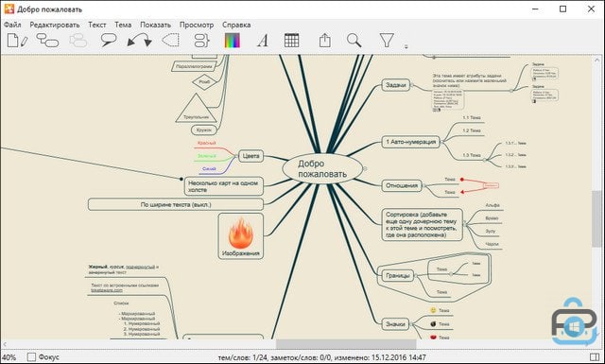Select the central Добро пожаловать topic
This screenshot has width=605, height=364.
tap(322, 168)
